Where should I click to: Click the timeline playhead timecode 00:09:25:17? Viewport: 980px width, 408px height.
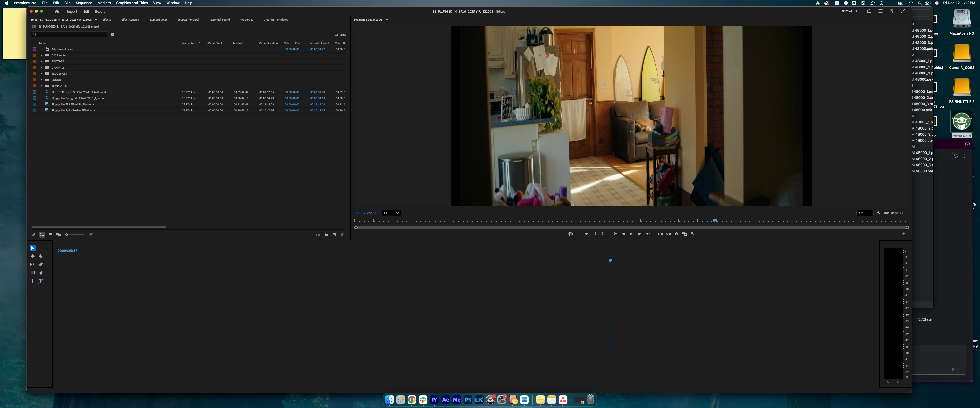pos(67,251)
